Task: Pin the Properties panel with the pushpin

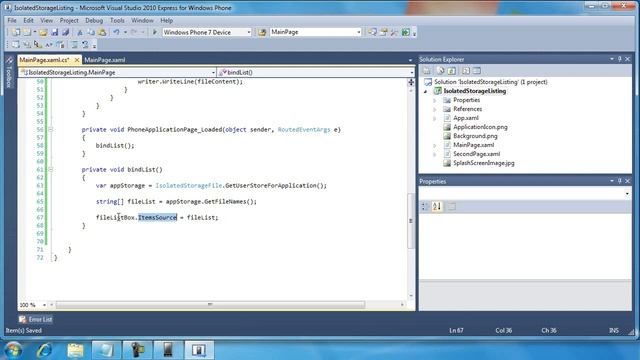Action: tap(620, 181)
